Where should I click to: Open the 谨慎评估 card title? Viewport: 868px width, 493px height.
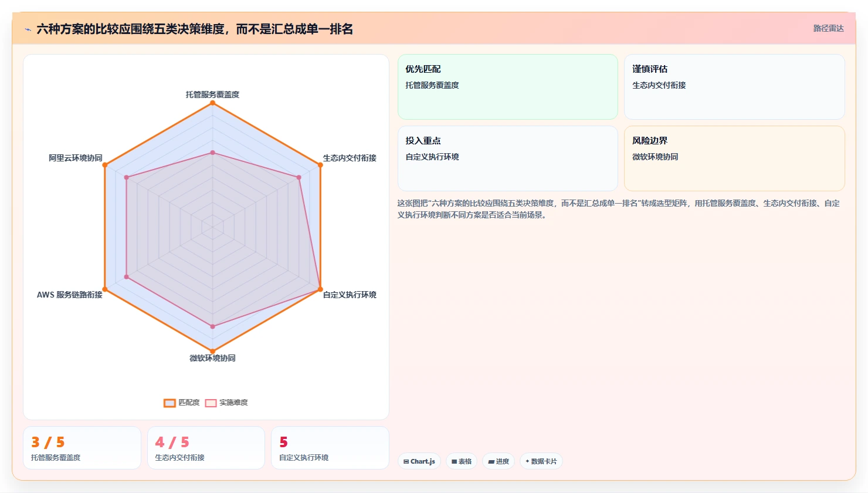tap(650, 69)
